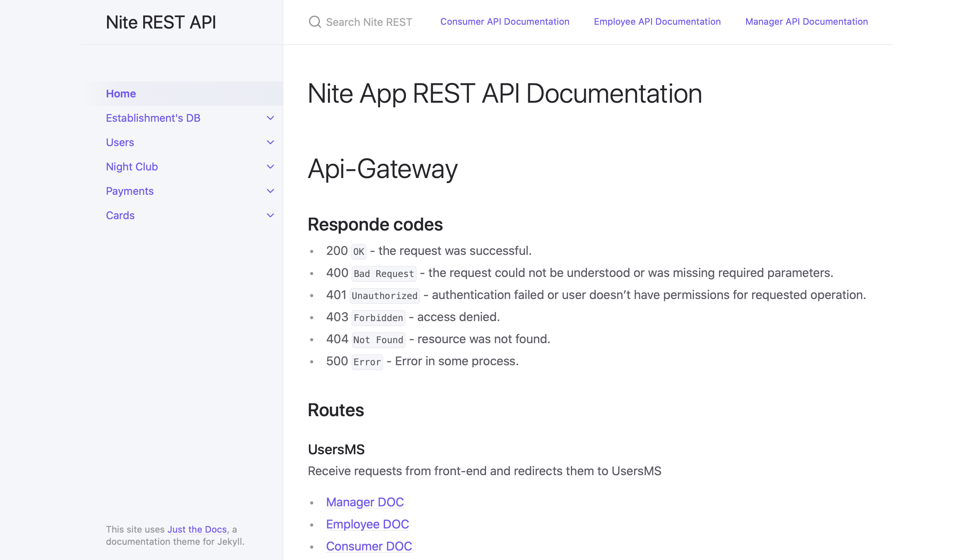
Task: Open the Just the Docs link
Action: pyautogui.click(x=197, y=529)
